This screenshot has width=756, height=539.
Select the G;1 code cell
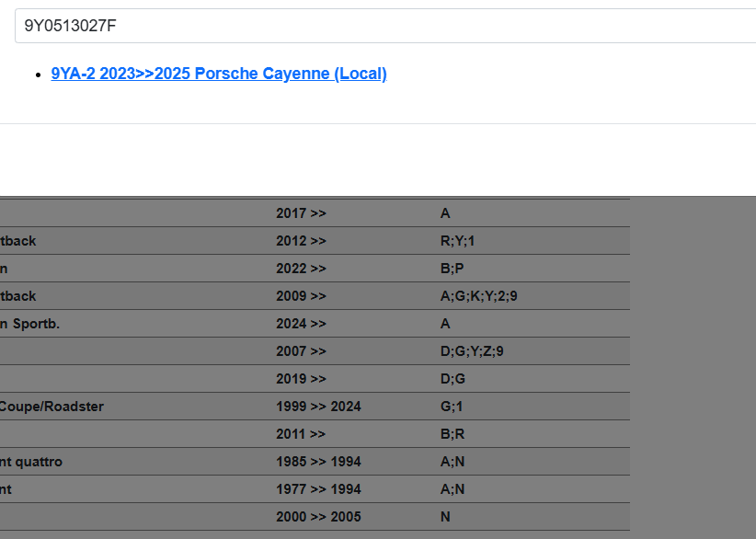(451, 407)
